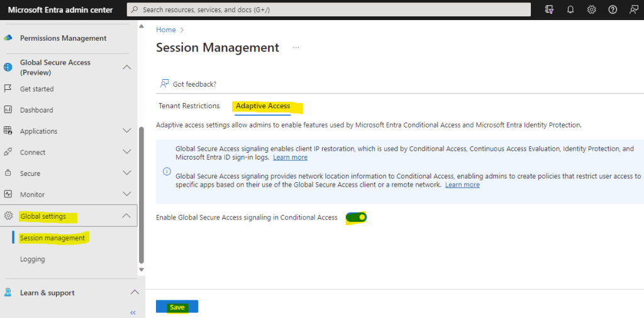Click the feedback person icon in header

pos(634,10)
